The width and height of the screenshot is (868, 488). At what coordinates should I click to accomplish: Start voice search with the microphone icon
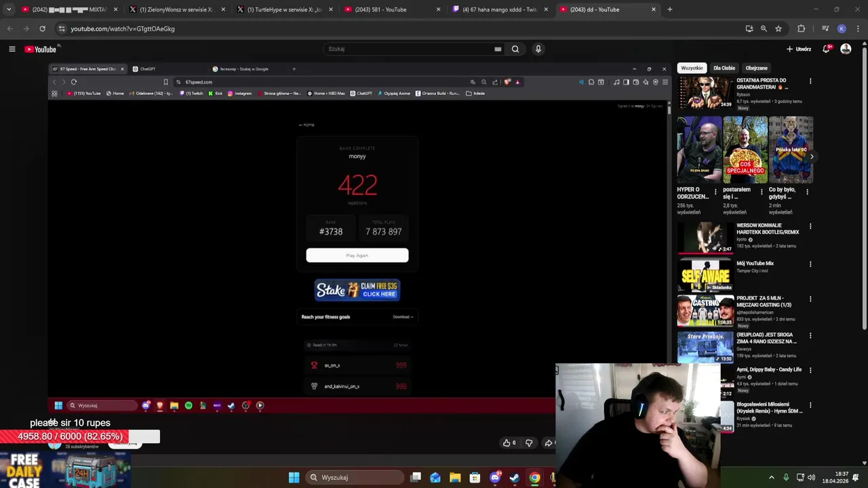(x=538, y=49)
